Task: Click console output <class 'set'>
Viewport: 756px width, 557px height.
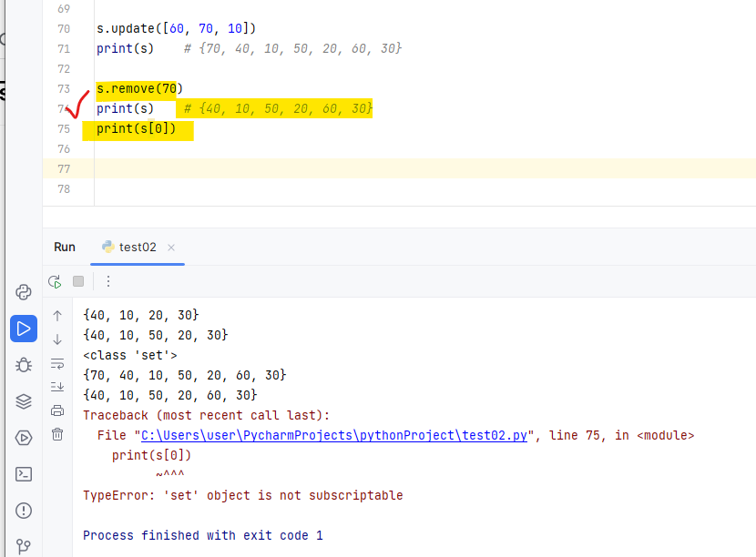Action: pos(130,355)
